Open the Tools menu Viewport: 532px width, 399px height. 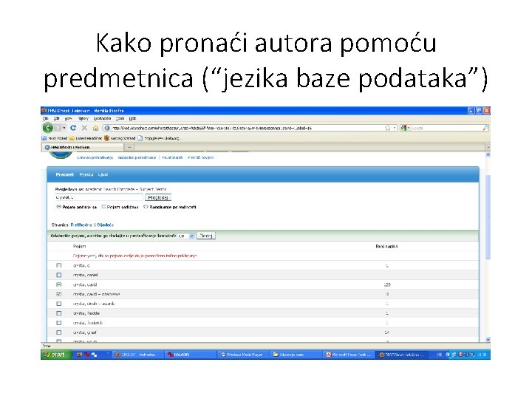(x=120, y=118)
